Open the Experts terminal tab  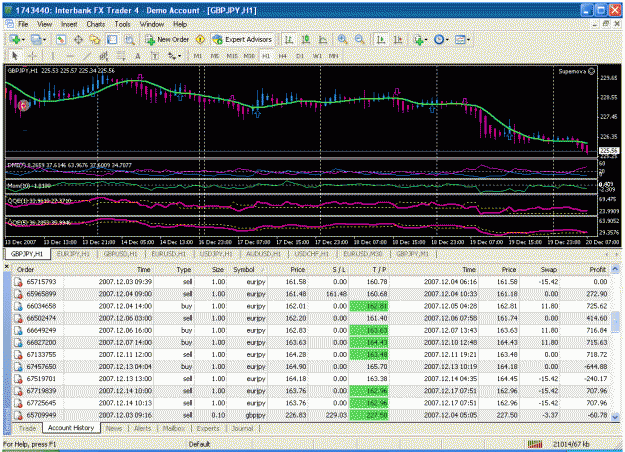pyautogui.click(x=208, y=428)
